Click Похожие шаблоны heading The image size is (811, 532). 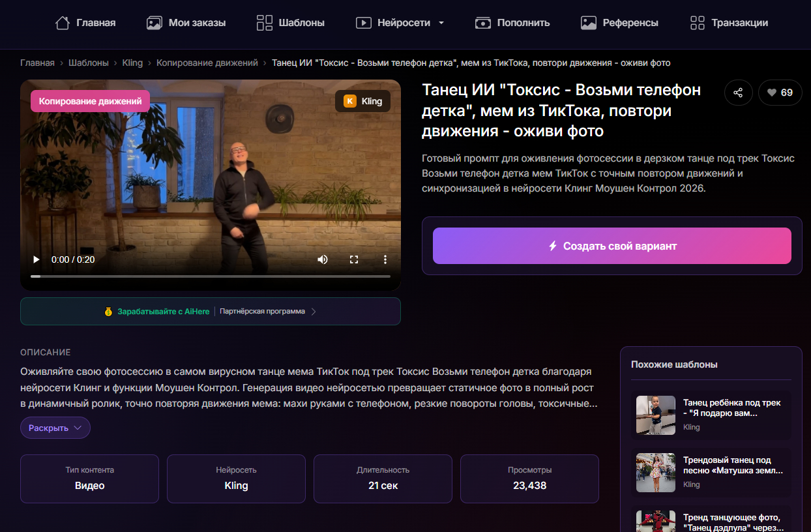[x=674, y=364]
